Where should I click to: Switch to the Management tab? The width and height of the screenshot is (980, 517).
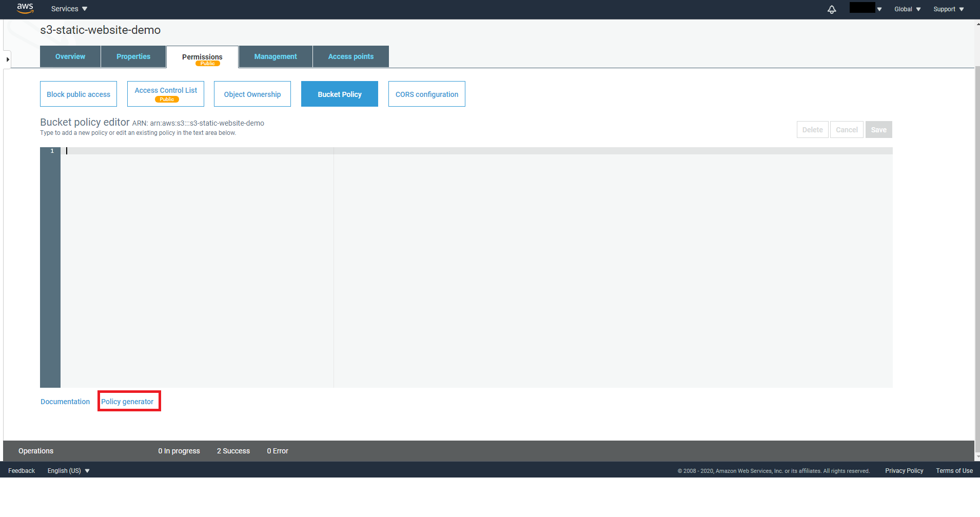[x=276, y=56]
